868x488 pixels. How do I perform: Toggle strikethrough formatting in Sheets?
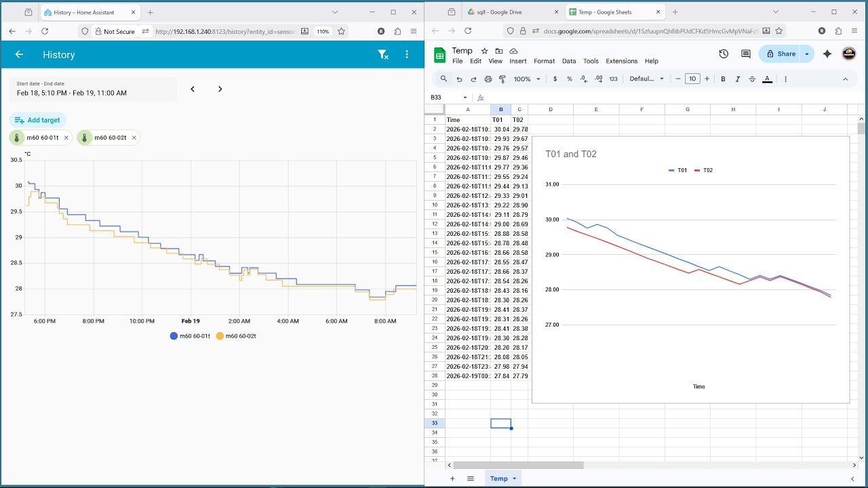(x=752, y=79)
